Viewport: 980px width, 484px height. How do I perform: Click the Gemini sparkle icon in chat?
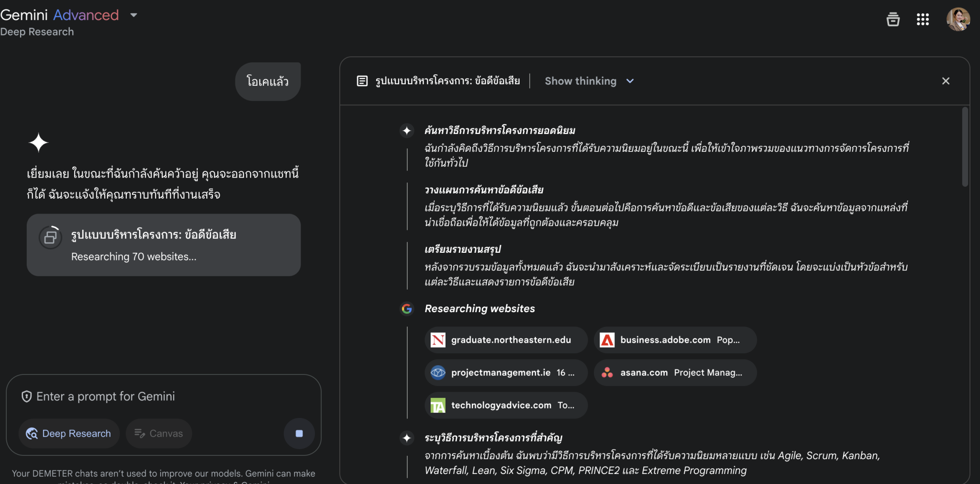(x=38, y=143)
